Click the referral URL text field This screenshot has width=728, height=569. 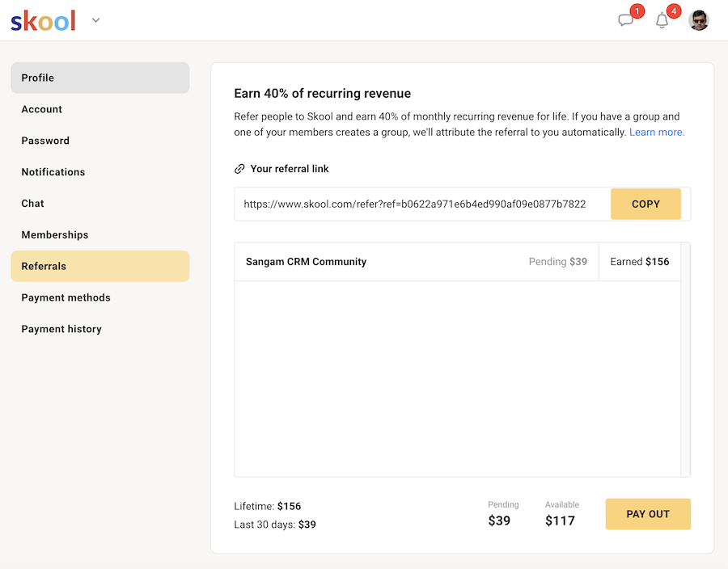(x=414, y=204)
